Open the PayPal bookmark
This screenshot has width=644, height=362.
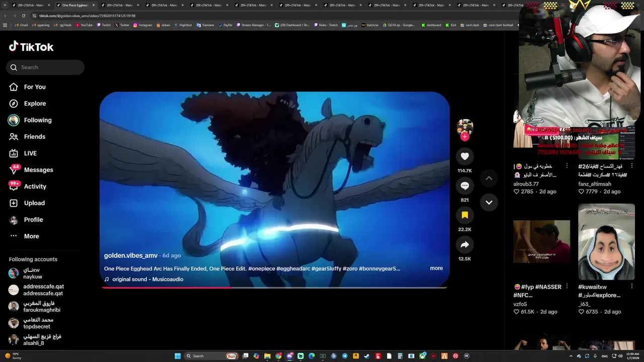coord(225,25)
